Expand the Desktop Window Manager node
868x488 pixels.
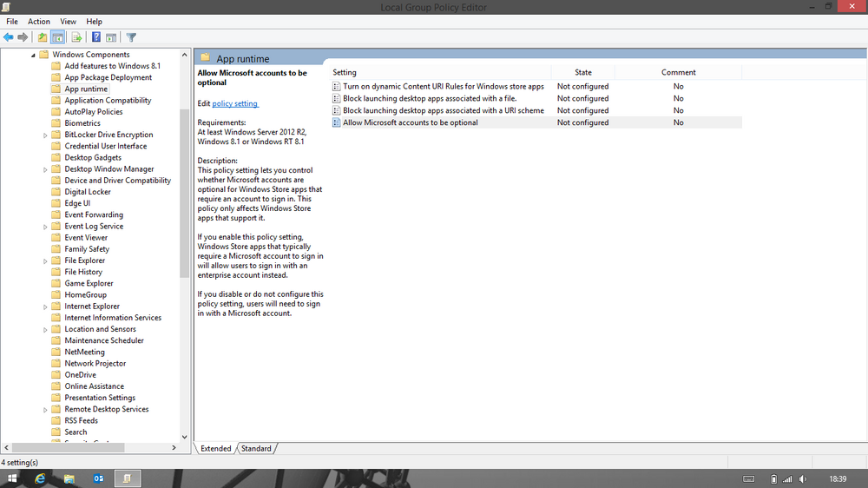coord(45,169)
